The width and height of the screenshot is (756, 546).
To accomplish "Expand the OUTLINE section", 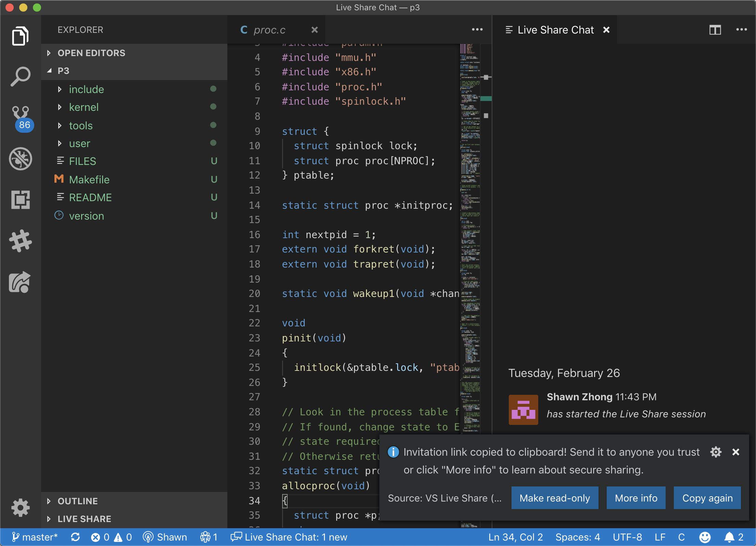I will tap(78, 501).
